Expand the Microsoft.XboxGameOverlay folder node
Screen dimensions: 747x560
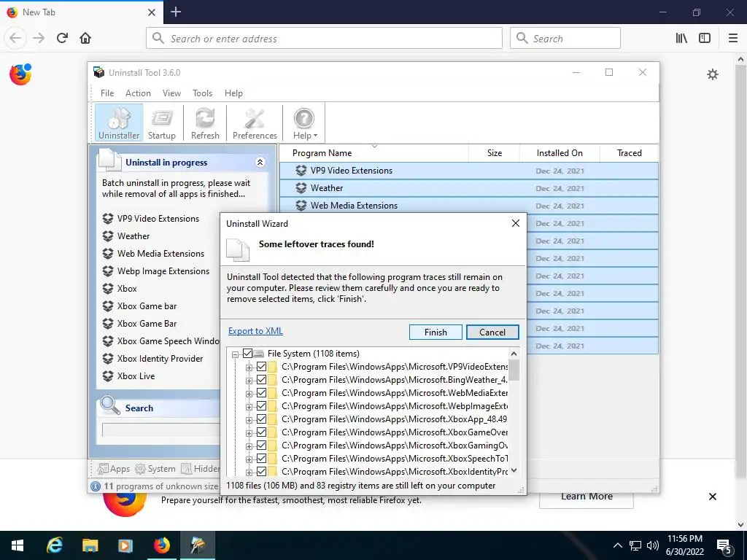click(249, 433)
